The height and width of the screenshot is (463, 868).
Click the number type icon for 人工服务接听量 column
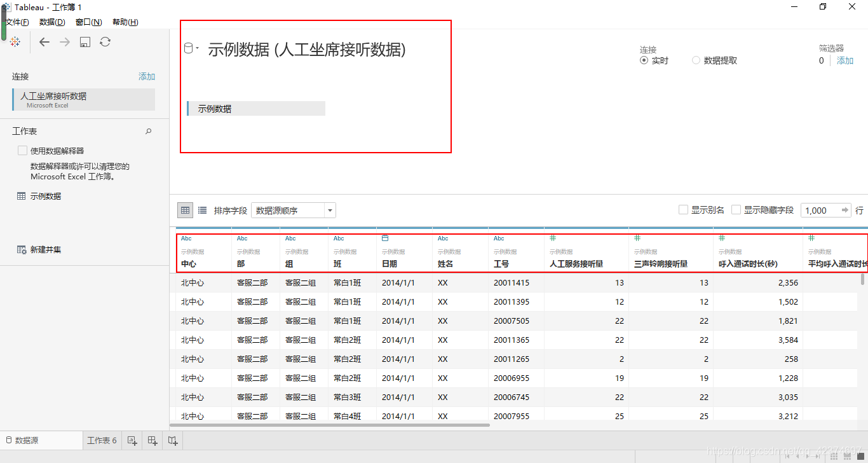coord(553,238)
